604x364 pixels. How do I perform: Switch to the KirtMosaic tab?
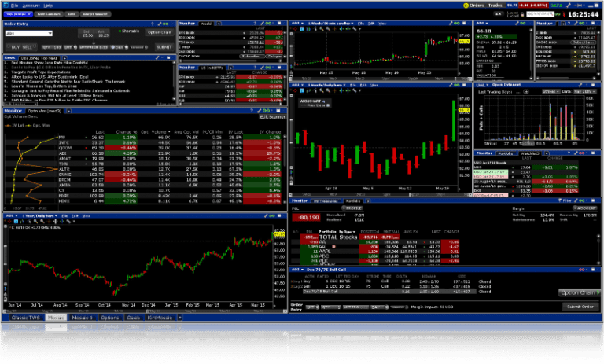pyautogui.click(x=160, y=318)
